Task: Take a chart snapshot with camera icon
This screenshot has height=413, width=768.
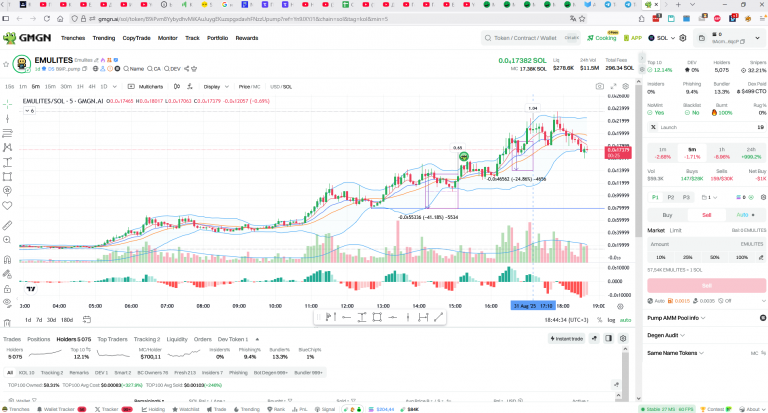Action: click(600, 86)
